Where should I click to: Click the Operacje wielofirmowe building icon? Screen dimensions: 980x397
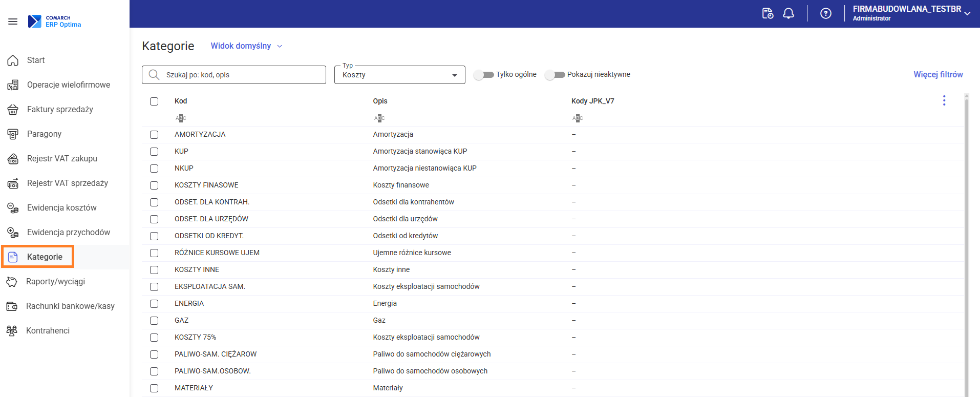(x=13, y=85)
